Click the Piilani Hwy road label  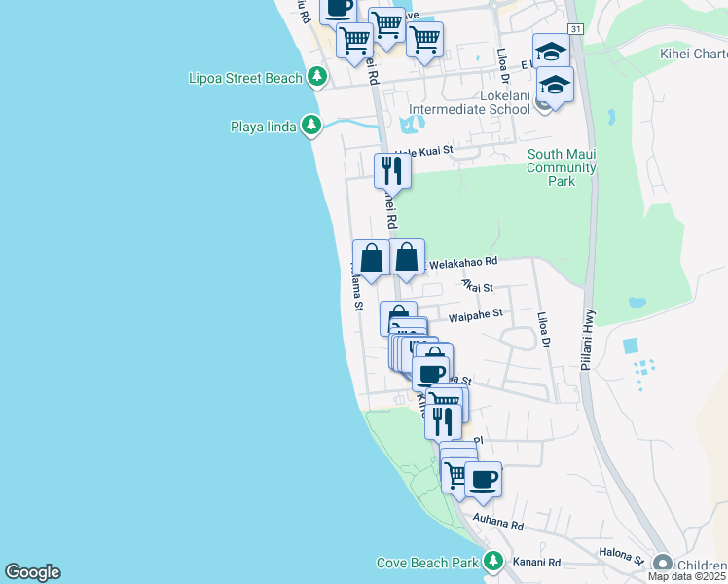click(x=587, y=340)
